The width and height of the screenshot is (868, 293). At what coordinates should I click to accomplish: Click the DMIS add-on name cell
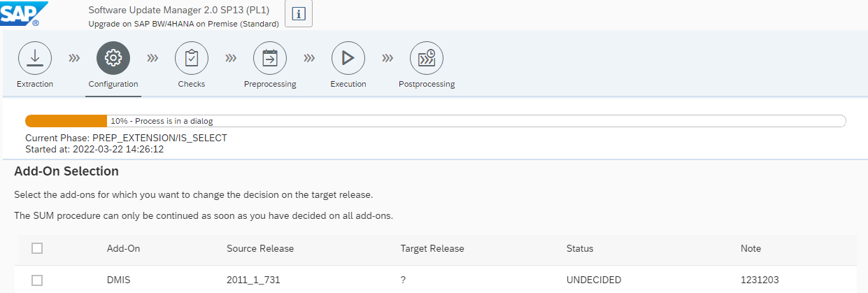[118, 280]
